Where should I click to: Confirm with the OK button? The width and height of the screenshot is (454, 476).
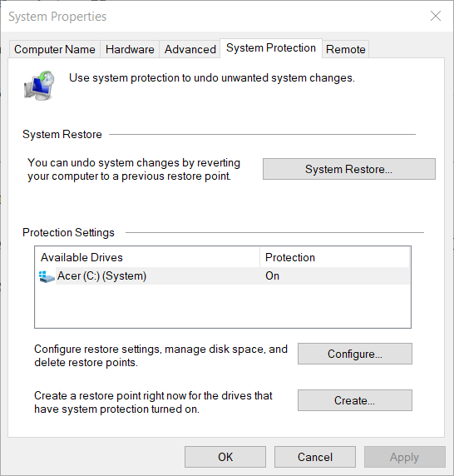(x=225, y=457)
